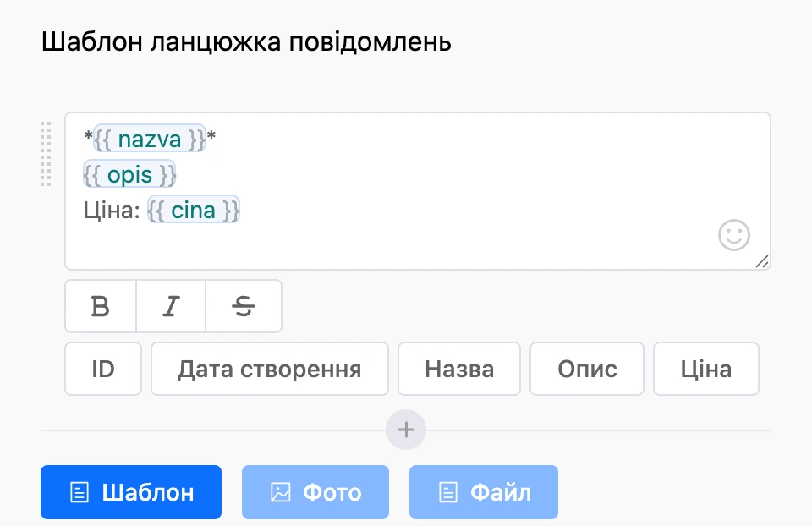Click the plus icon to add message
This screenshot has height=526, width=812.
pyautogui.click(x=406, y=430)
